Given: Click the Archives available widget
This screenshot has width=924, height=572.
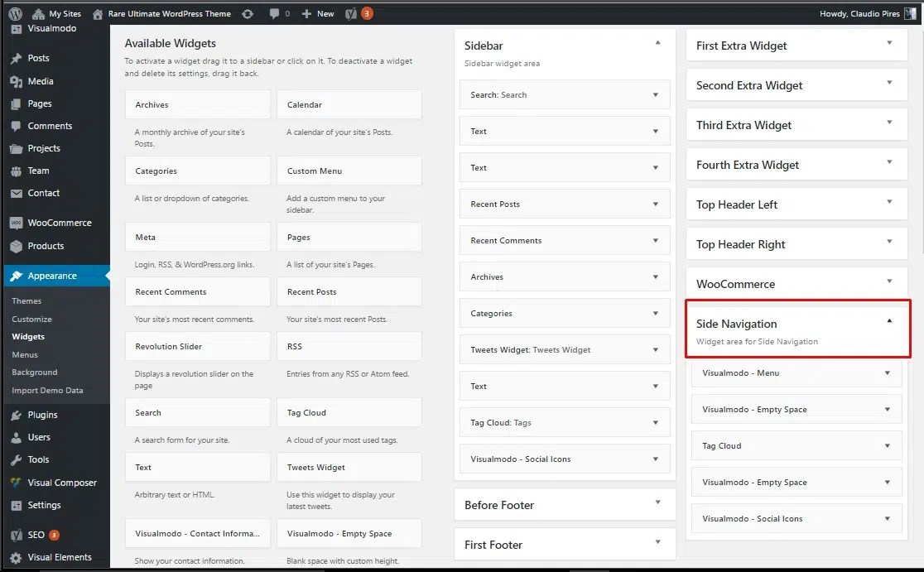Looking at the screenshot, I should tap(198, 105).
